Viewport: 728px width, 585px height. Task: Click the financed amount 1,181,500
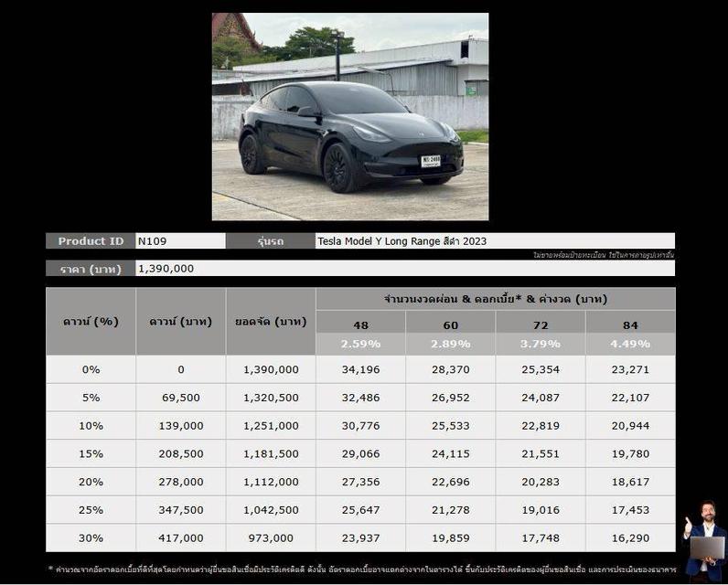[x=271, y=453]
